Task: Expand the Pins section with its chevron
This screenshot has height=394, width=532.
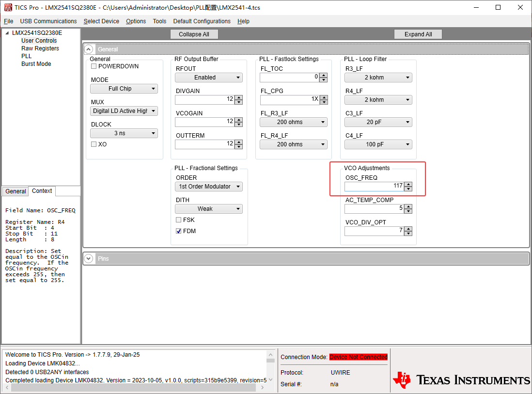Action: coord(89,259)
